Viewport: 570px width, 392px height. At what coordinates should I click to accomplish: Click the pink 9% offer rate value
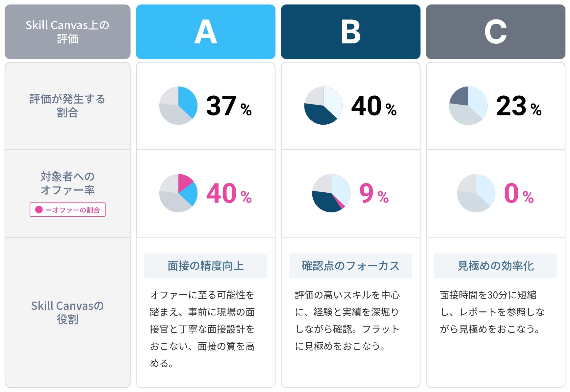374,193
